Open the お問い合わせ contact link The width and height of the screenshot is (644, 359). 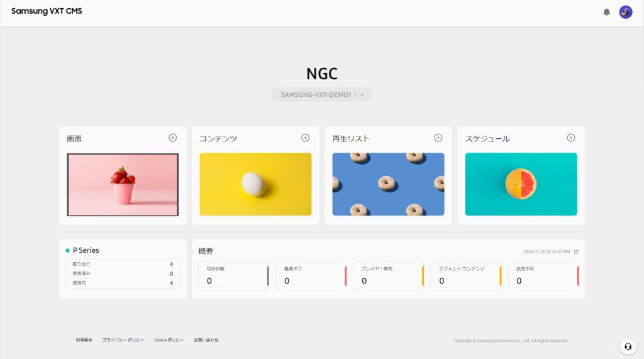(x=206, y=340)
